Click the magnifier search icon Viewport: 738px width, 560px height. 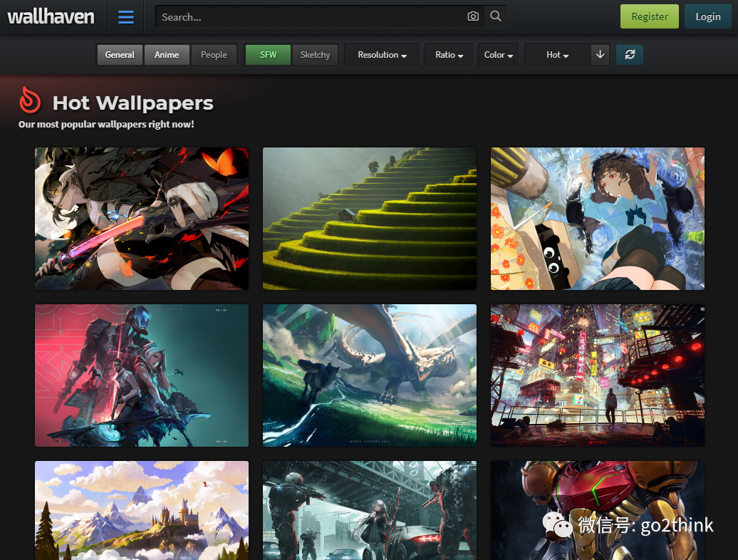(x=496, y=16)
